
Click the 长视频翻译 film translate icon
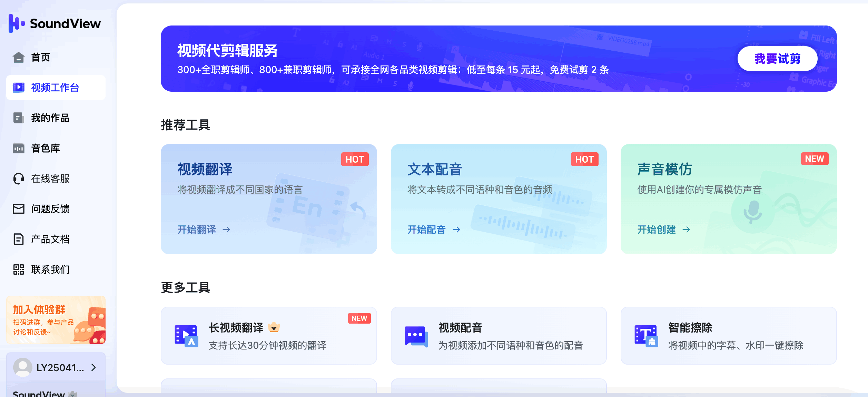[186, 336]
